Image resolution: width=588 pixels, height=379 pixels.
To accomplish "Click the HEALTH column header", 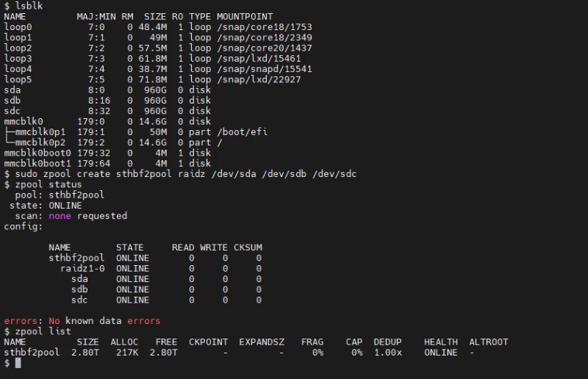I will click(441, 342).
